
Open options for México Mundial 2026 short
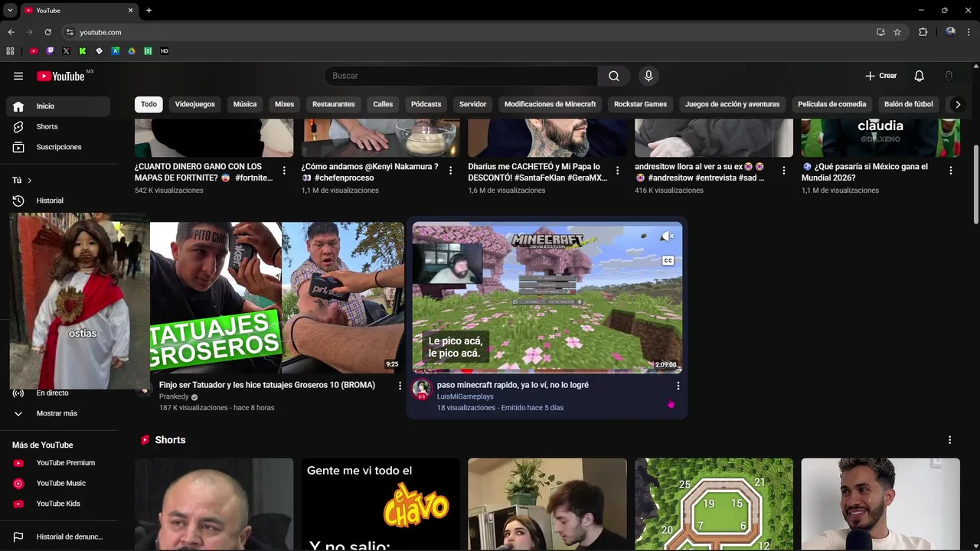tap(950, 171)
